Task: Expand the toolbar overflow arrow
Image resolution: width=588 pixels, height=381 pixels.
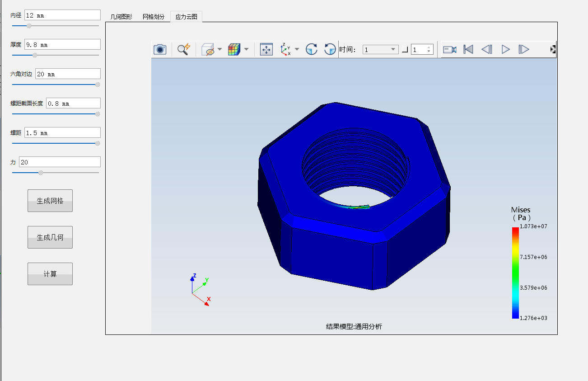Action: click(553, 49)
